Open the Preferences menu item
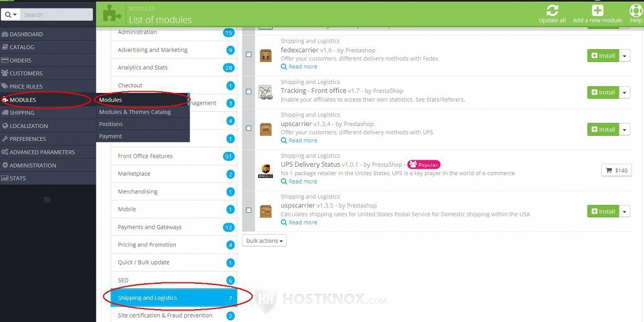Screen dimensions: 644x322 [x=48, y=139]
